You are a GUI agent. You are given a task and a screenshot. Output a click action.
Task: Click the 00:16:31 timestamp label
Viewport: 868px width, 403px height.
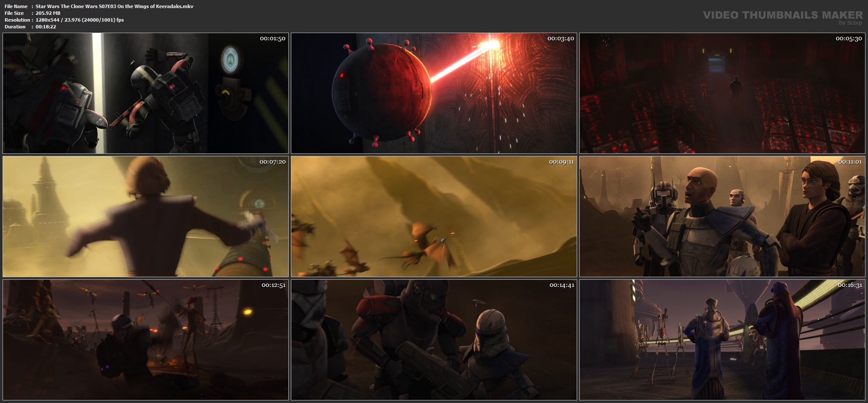850,285
